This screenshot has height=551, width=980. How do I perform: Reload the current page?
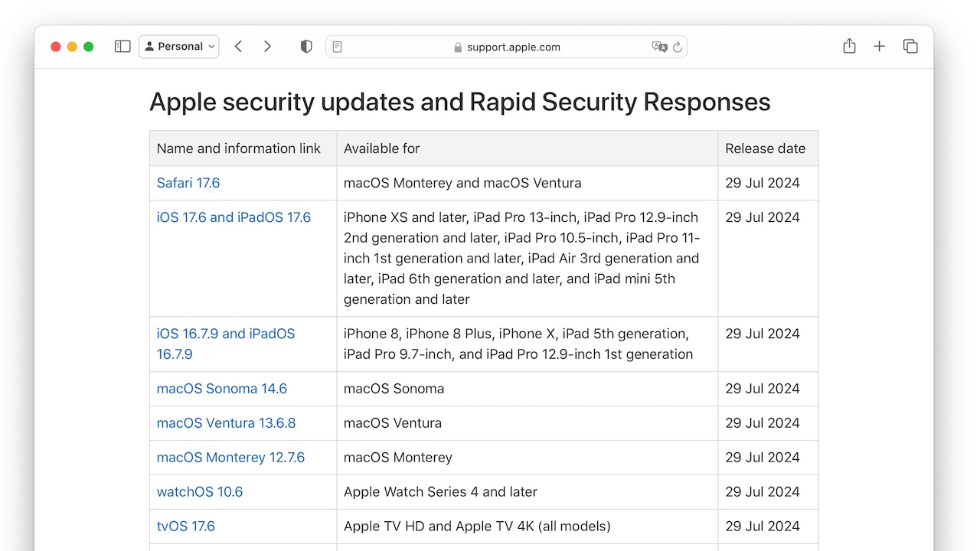[678, 47]
